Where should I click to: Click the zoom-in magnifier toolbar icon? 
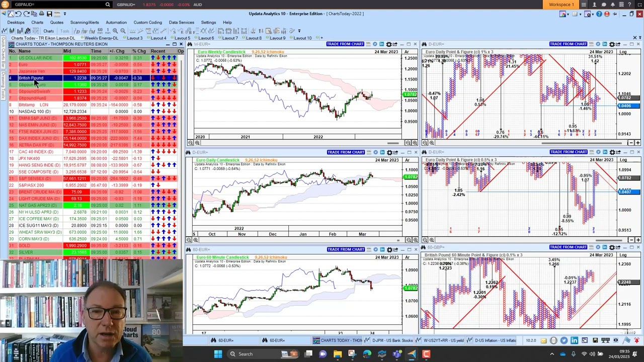click(116, 31)
